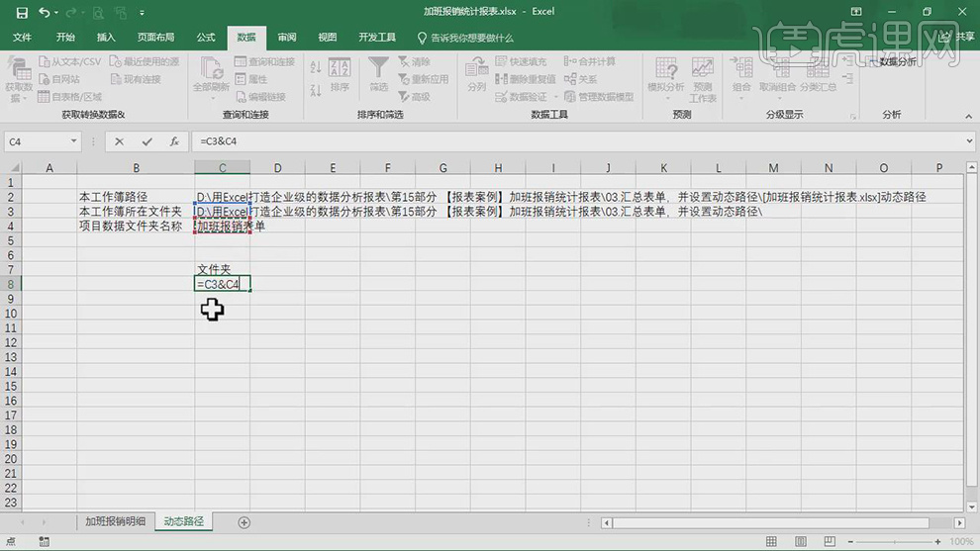Click Forecast Sheet icon (预测工作表)
The image size is (980, 551).
point(703,79)
